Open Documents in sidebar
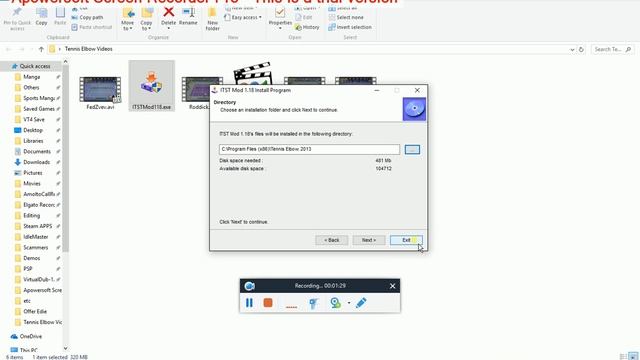The image size is (640, 360). point(37,151)
